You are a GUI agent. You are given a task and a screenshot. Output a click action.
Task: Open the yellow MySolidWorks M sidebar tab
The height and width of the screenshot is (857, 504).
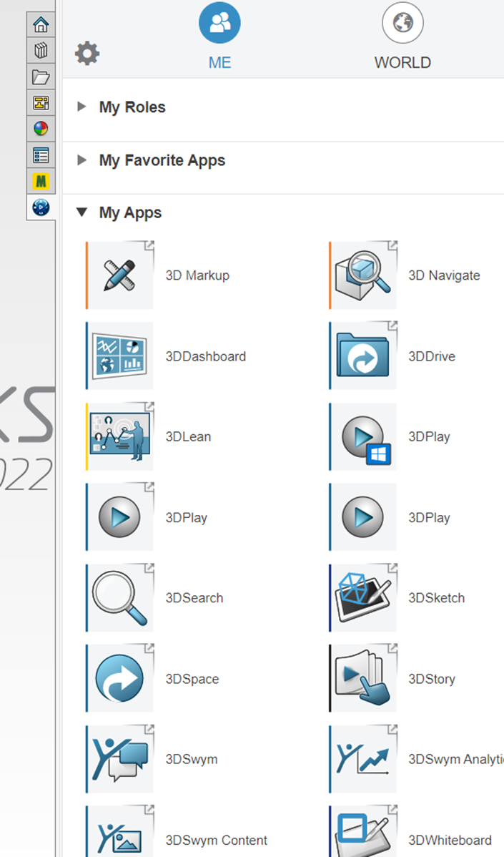point(41,181)
